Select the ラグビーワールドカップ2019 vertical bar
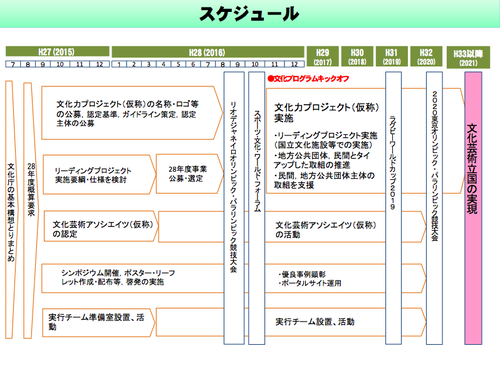The image size is (500, 373). coord(393,208)
